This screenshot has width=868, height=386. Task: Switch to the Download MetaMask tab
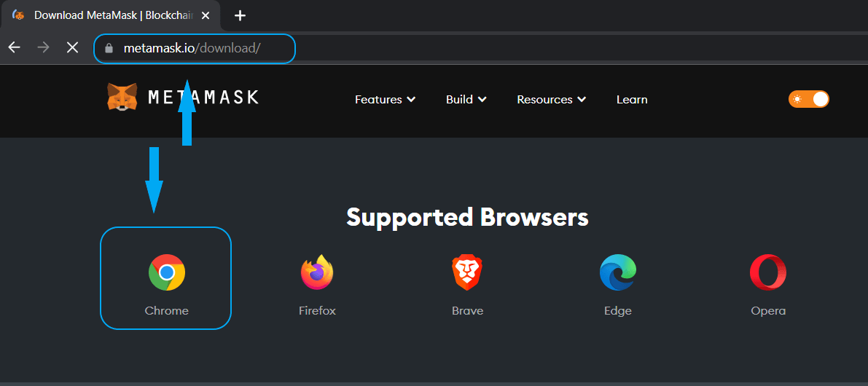tap(111, 15)
